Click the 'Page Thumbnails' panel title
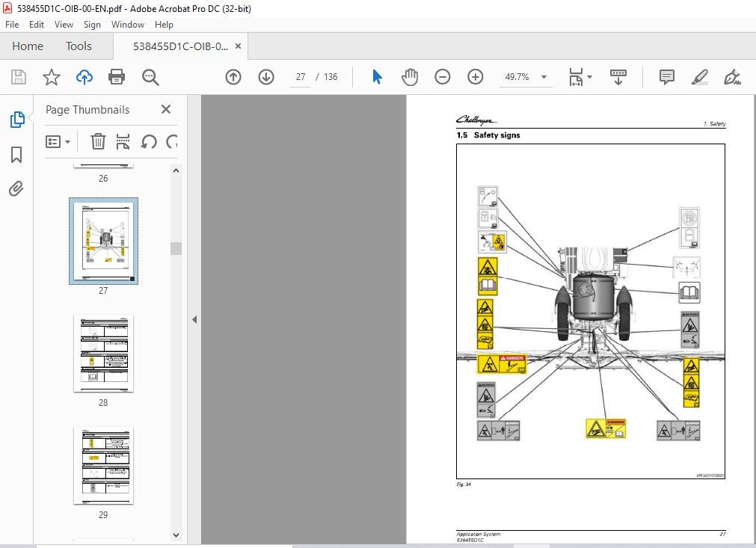The height and width of the screenshot is (548, 756). tap(87, 110)
